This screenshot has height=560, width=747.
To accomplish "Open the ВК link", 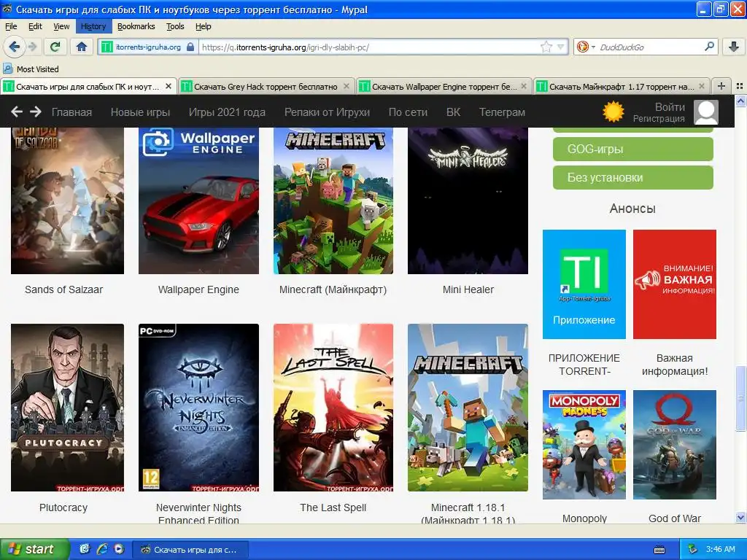I will coord(453,112).
